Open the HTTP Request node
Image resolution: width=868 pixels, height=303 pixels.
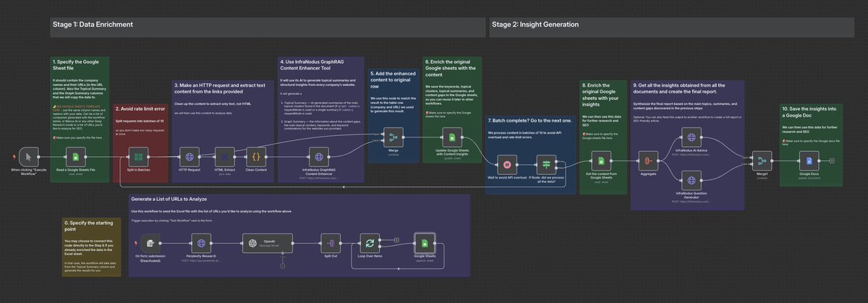click(x=191, y=155)
